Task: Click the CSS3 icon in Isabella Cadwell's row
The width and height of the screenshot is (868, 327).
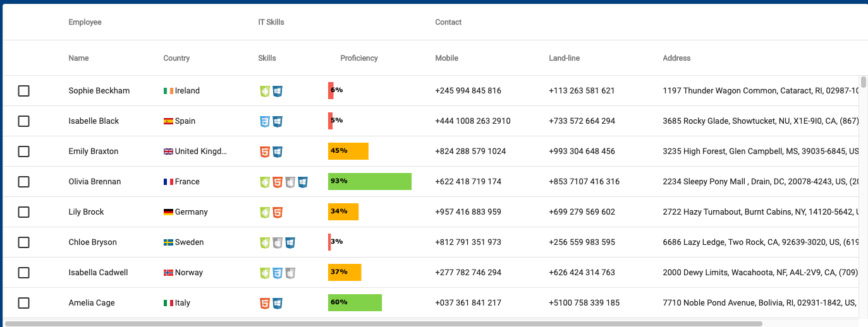Action: coord(278,273)
